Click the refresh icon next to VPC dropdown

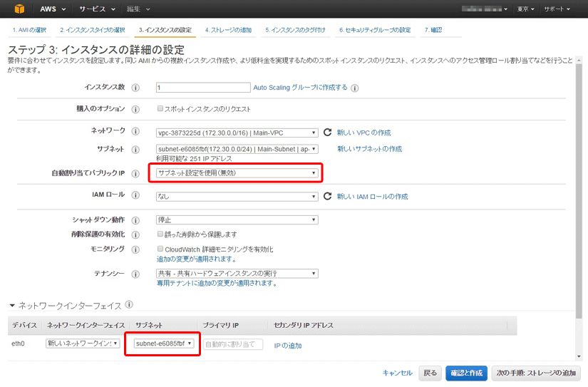328,133
